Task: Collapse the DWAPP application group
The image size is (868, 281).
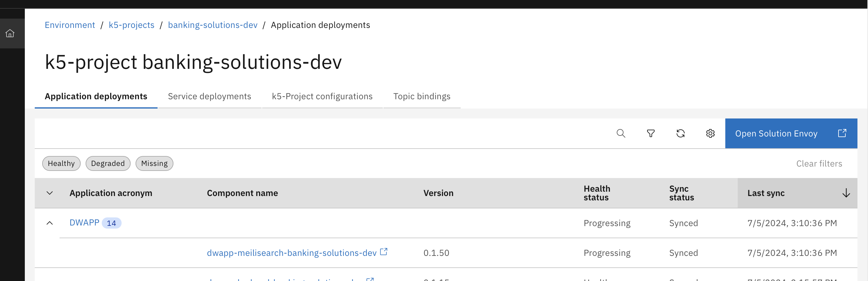Action: pyautogui.click(x=50, y=223)
